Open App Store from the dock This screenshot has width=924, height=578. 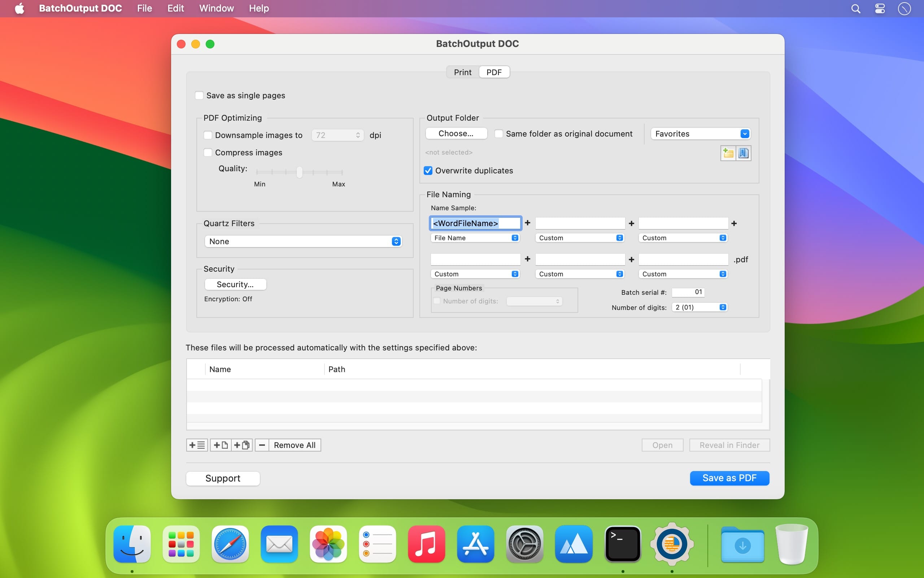(475, 544)
